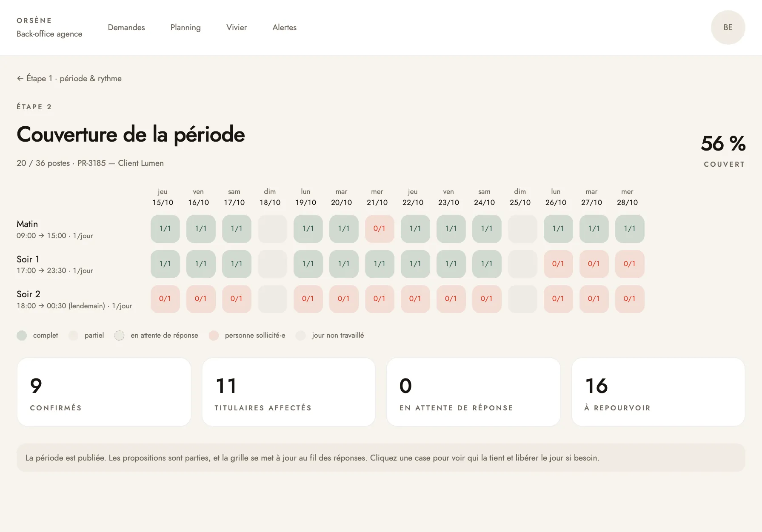Go to the Planning section

186,27
